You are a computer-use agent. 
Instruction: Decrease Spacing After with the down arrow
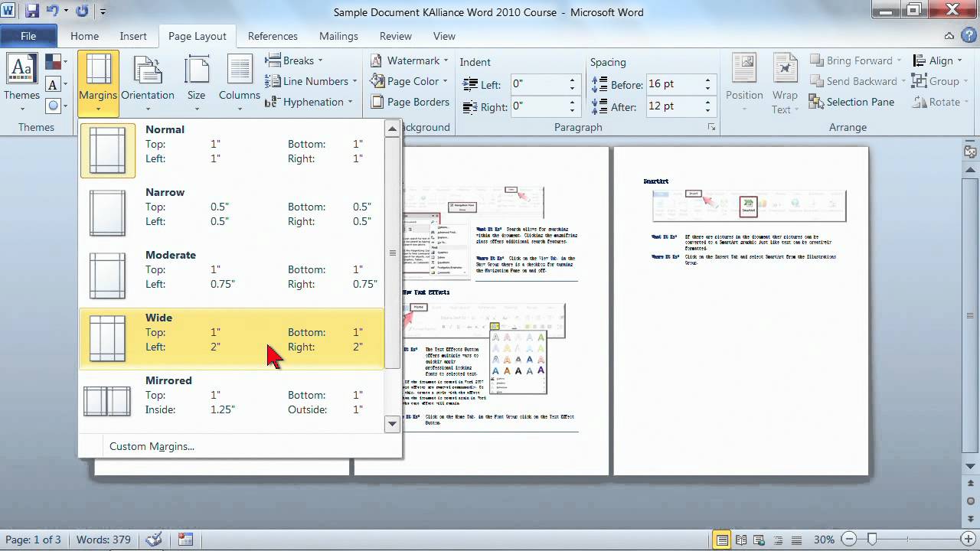(x=707, y=111)
